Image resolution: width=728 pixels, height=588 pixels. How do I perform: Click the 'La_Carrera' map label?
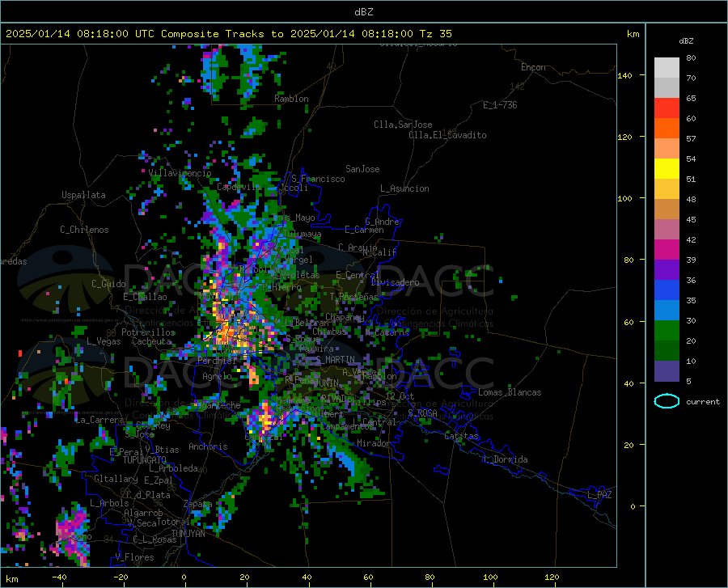pos(98,420)
